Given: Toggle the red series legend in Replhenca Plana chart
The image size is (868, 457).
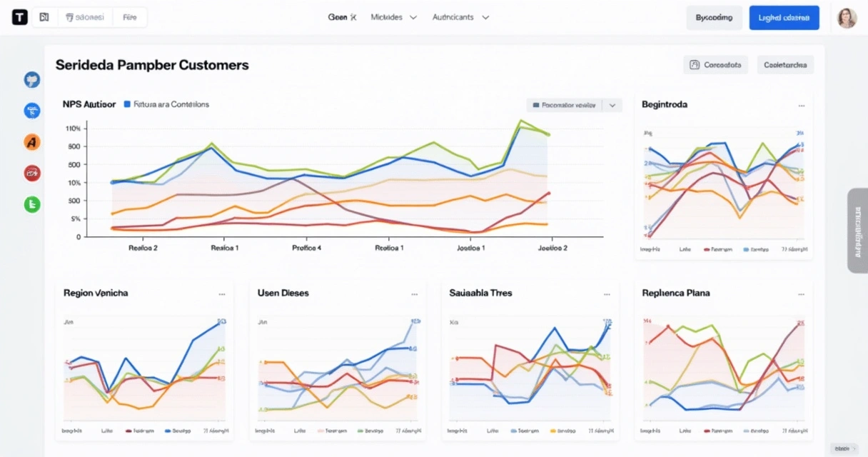Looking at the screenshot, I should tap(718, 431).
